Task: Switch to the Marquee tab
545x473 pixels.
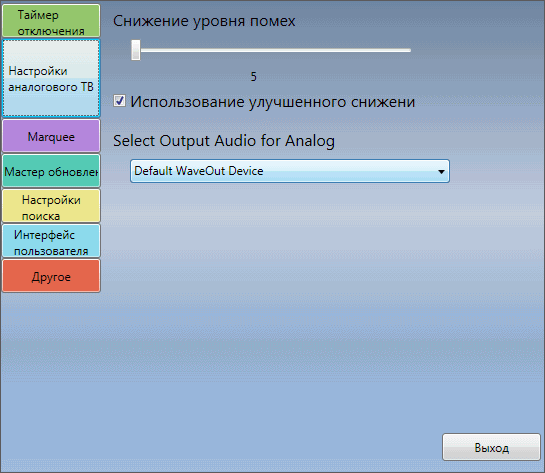Action: (51, 136)
